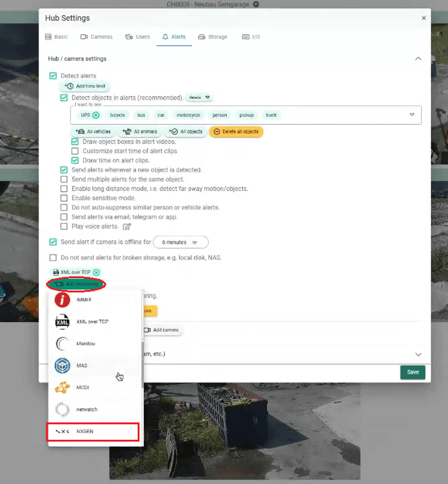Open the I/O tab

pyautogui.click(x=251, y=37)
